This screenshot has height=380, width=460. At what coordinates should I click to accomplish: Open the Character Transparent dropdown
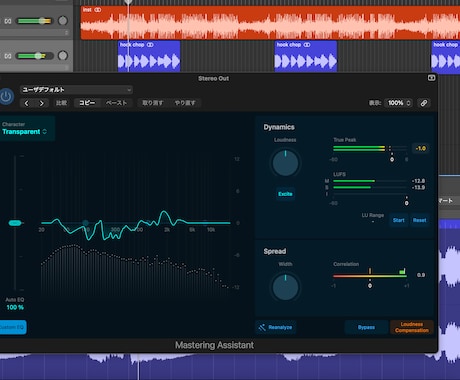click(x=25, y=132)
